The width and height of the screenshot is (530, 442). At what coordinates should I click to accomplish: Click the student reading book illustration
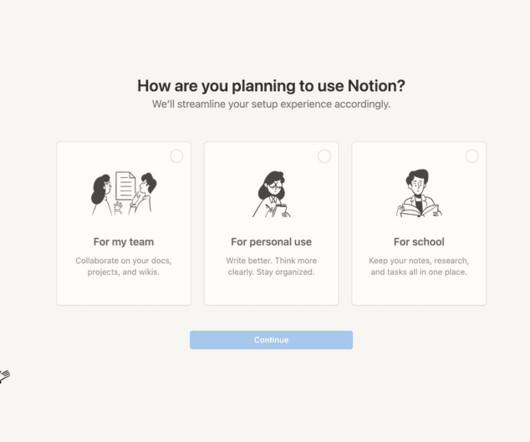tap(419, 193)
